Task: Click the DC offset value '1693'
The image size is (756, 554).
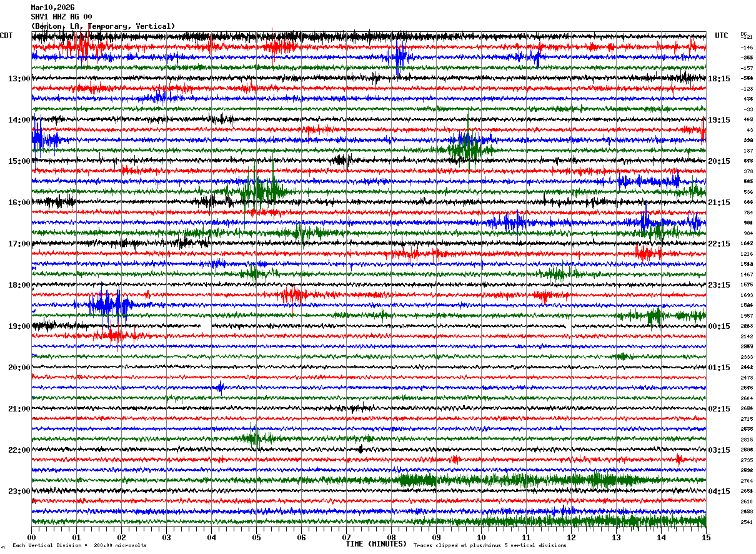Action: tap(747, 295)
